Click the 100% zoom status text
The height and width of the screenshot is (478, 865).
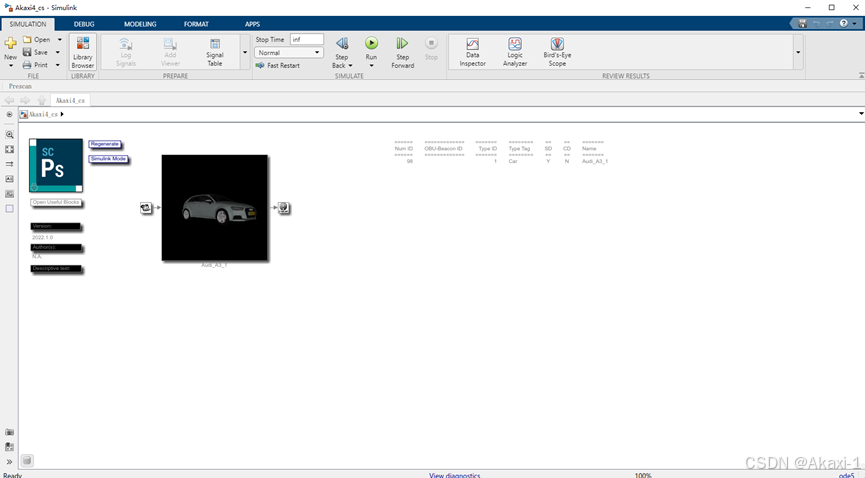click(643, 475)
